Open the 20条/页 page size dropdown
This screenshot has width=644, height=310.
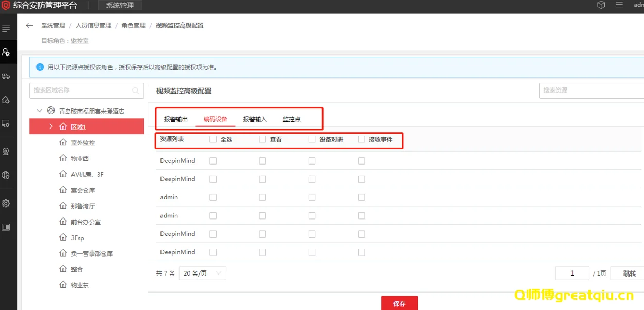[x=202, y=273]
